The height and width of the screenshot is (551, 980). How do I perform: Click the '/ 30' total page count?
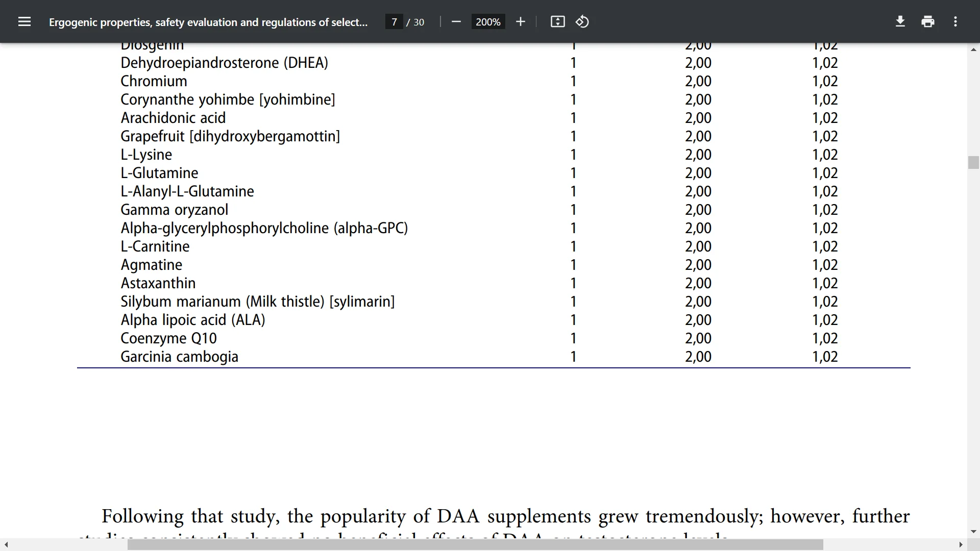tap(415, 22)
